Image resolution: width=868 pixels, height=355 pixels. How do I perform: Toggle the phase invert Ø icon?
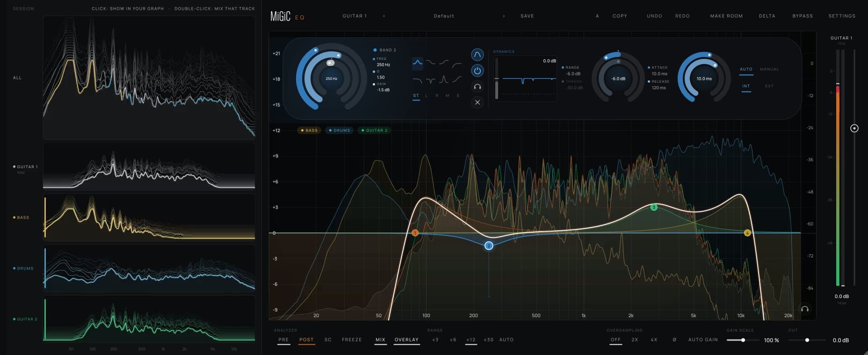(674, 340)
